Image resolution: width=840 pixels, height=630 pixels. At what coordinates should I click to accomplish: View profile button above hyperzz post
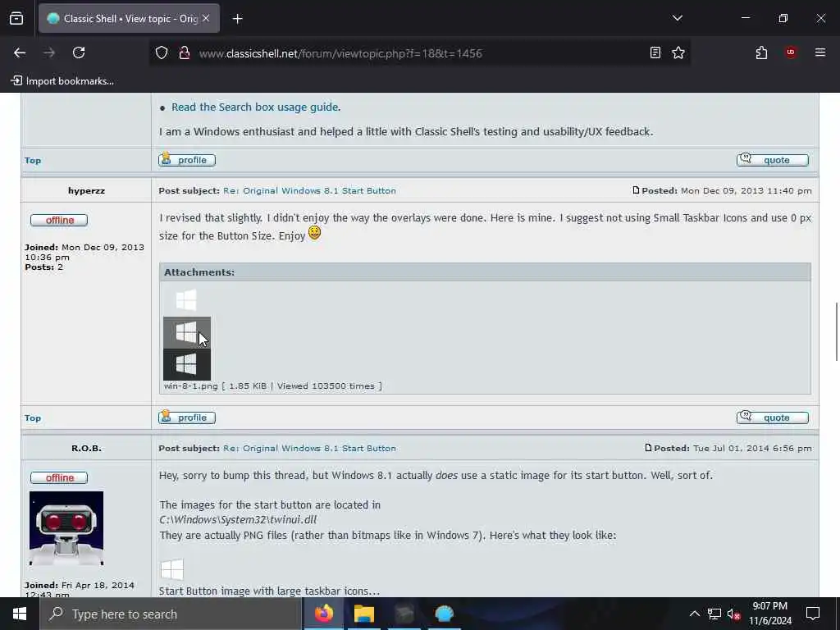[187, 160]
